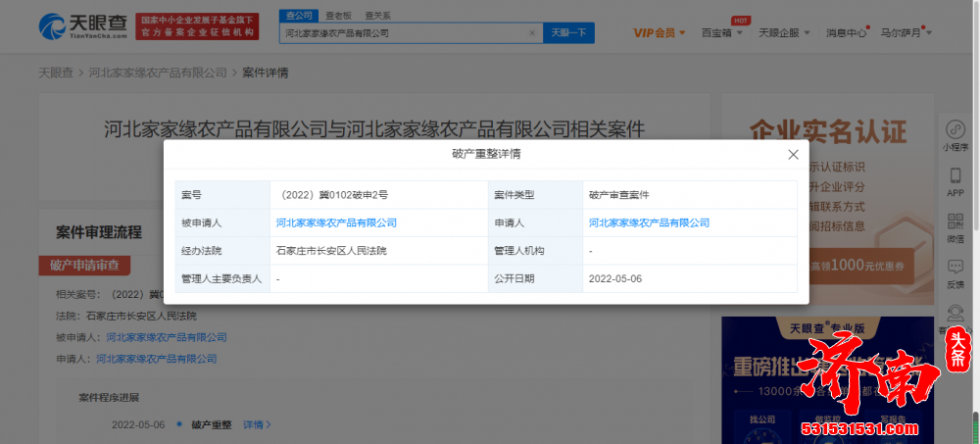Expand the VIP会员 dropdown

pyautogui.click(x=659, y=32)
